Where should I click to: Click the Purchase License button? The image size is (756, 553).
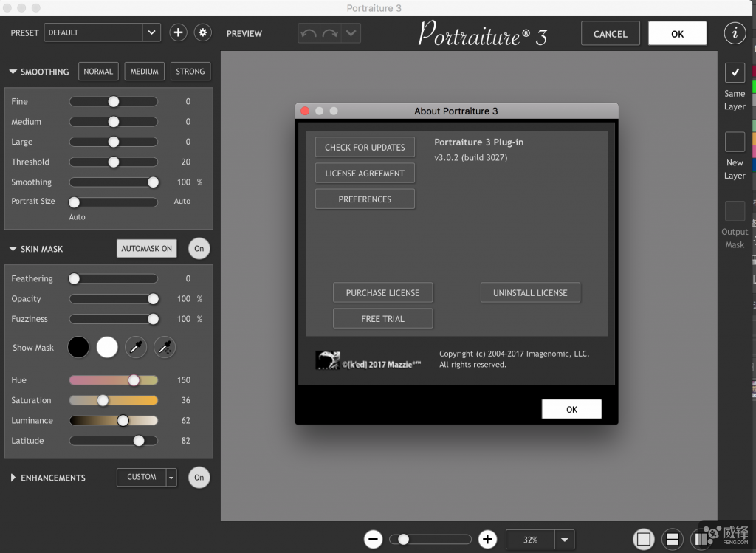(382, 293)
